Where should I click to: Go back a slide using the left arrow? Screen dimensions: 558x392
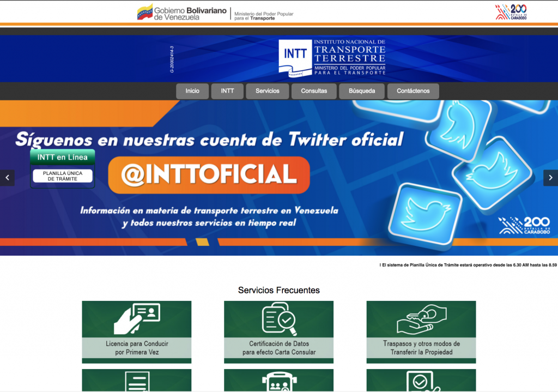coord(7,177)
